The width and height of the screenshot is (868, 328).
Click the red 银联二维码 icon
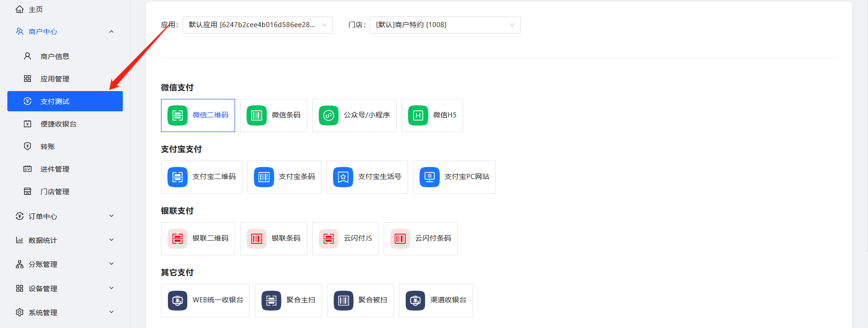pyautogui.click(x=178, y=239)
